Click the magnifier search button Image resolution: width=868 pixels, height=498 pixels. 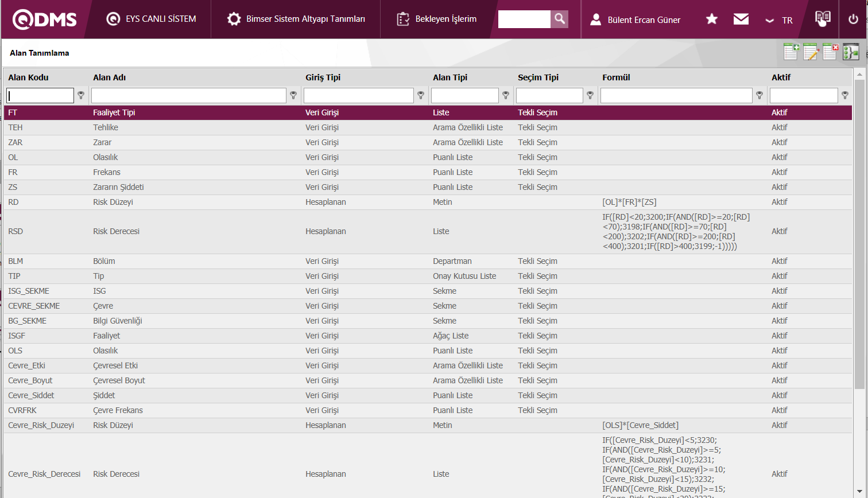[x=559, y=19]
